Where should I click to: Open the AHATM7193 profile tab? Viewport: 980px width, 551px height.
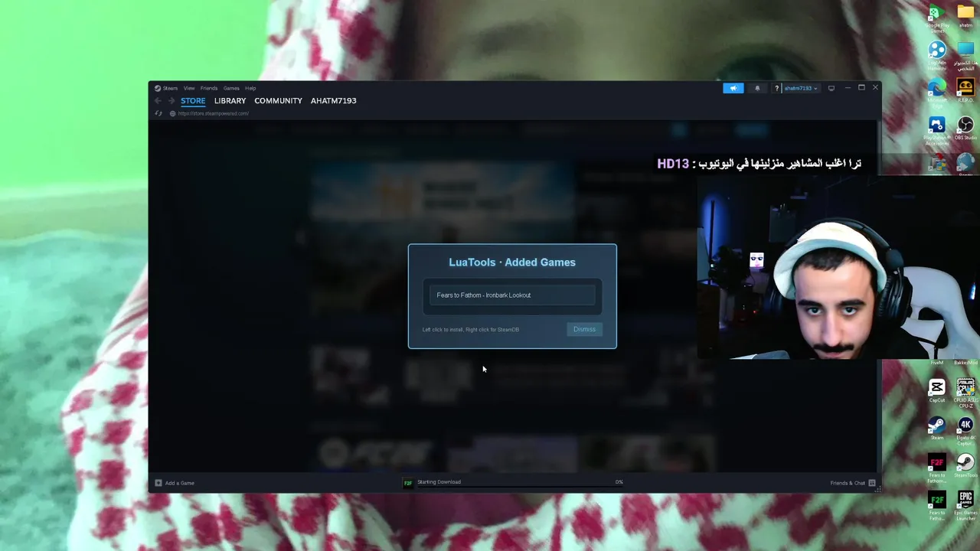(x=333, y=101)
